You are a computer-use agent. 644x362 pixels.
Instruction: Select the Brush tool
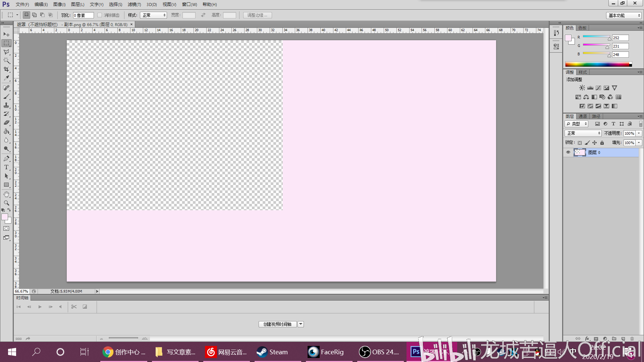click(x=6, y=97)
